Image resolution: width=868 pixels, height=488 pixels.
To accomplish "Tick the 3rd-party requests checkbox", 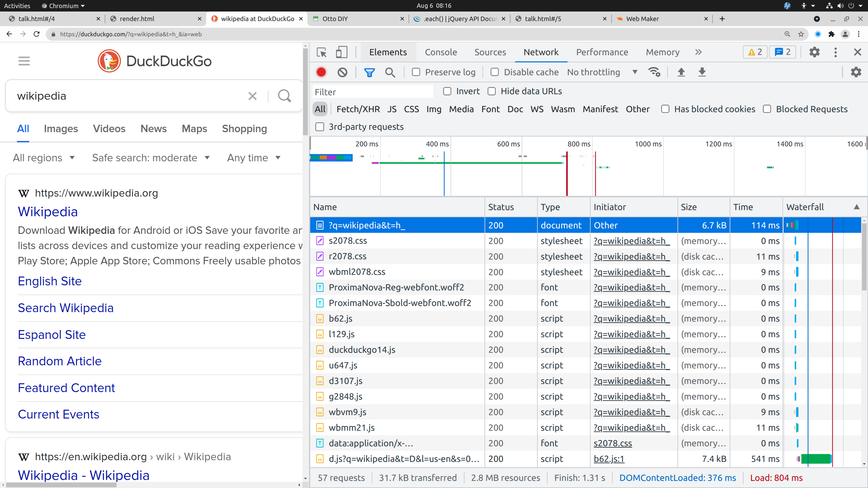I will pos(320,127).
